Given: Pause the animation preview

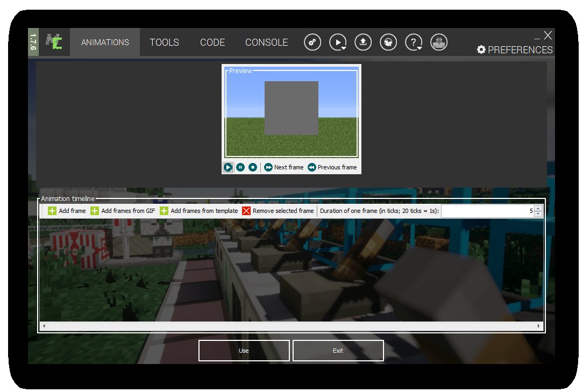Looking at the screenshot, I should [x=240, y=167].
